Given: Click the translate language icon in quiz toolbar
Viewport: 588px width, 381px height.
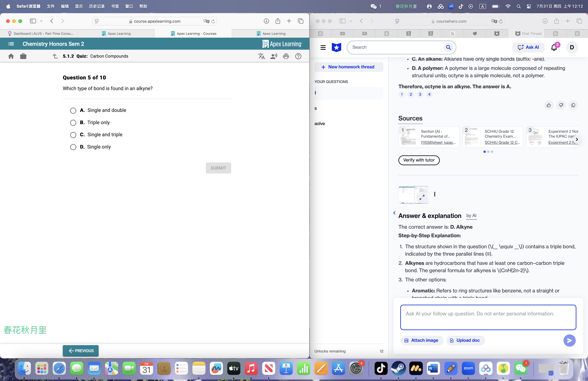Looking at the screenshot, I should 261,56.
